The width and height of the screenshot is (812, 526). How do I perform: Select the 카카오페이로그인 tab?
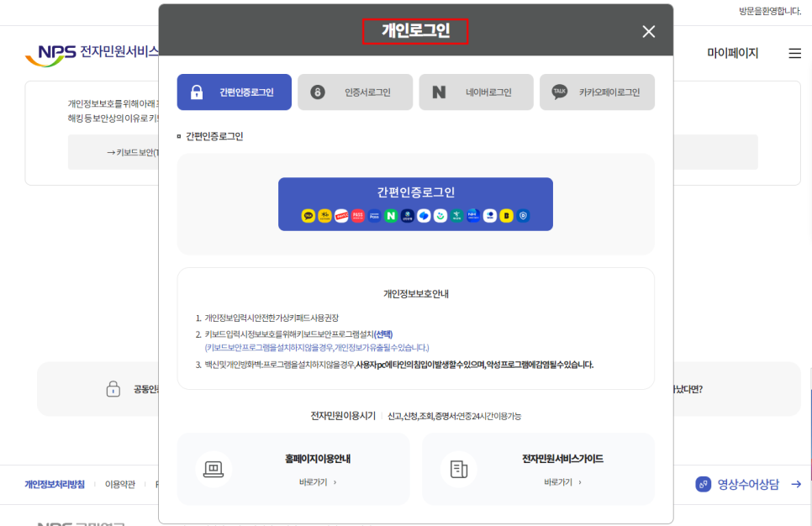pyautogui.click(x=597, y=92)
